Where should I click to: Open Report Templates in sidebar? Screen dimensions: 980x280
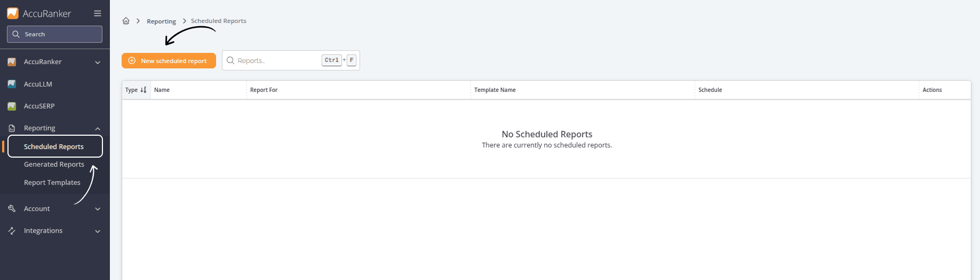pos(52,183)
